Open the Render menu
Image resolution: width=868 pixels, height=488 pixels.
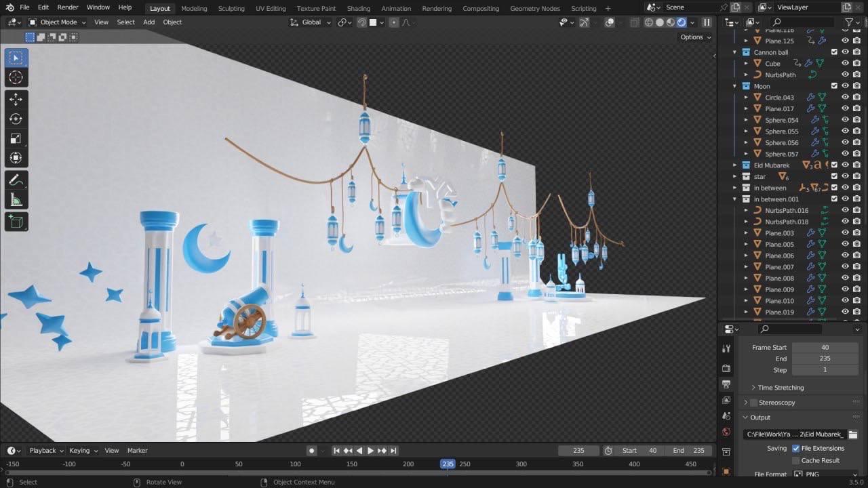(68, 7)
